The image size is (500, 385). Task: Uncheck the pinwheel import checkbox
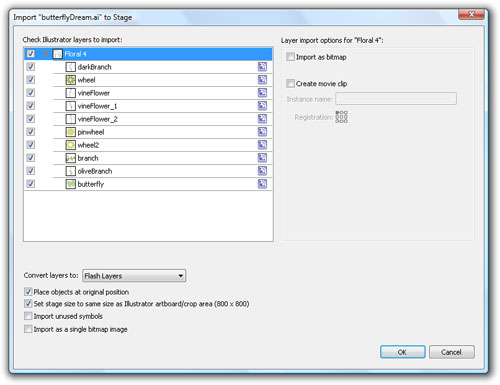31,132
